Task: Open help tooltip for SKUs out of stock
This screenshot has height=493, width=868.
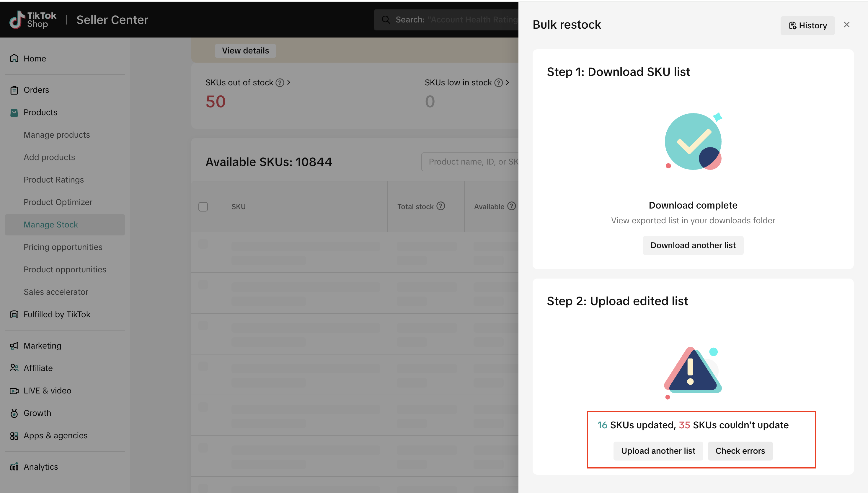Action: point(280,83)
